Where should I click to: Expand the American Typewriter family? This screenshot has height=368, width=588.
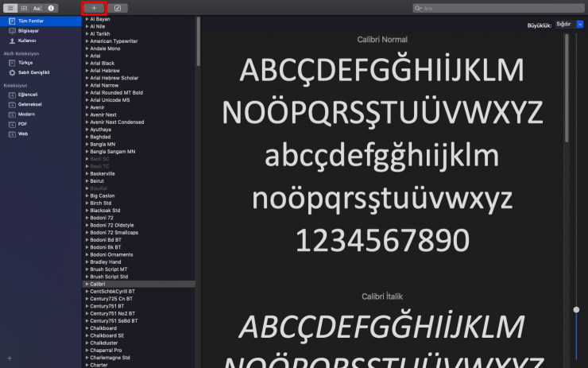(87, 41)
